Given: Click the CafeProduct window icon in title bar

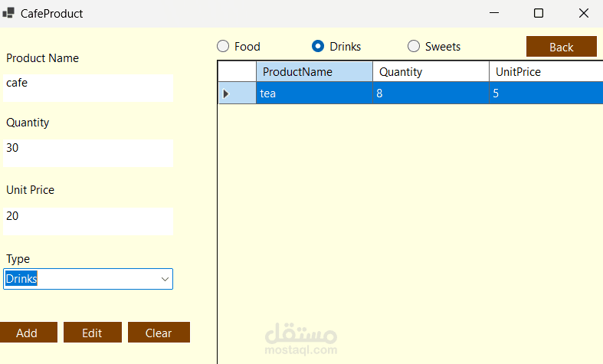Looking at the screenshot, I should pos(8,13).
